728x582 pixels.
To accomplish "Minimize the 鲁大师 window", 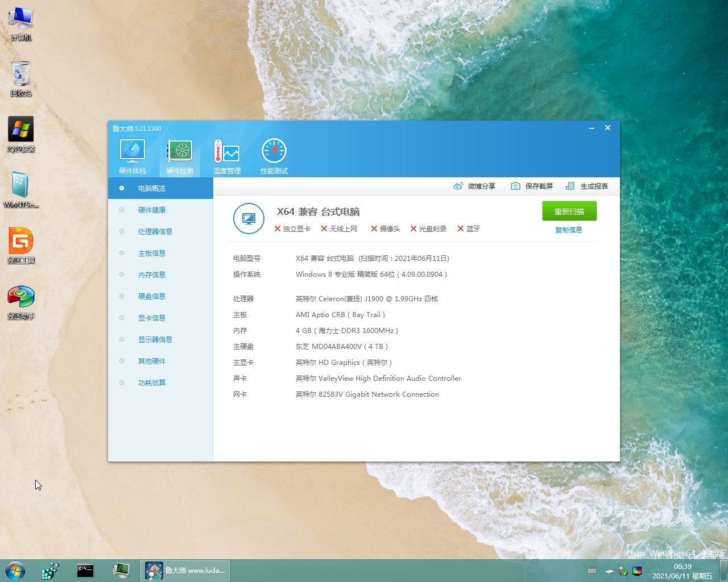I will point(591,128).
